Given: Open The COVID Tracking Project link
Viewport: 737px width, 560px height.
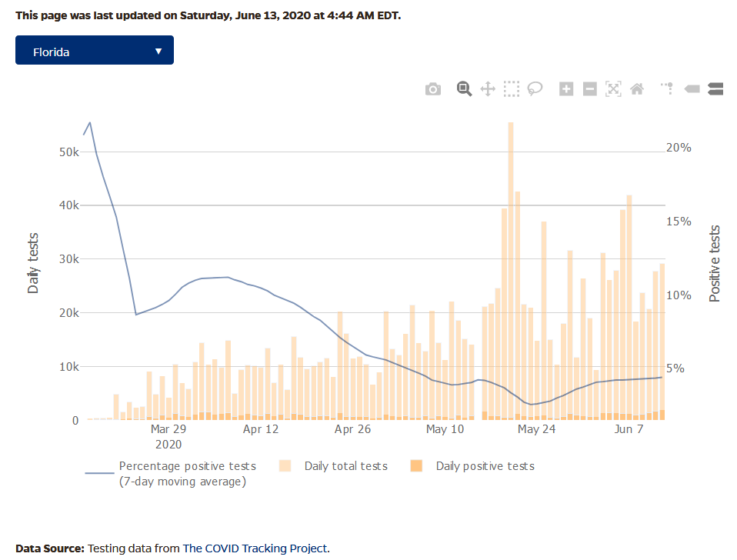Looking at the screenshot, I should (x=255, y=548).
